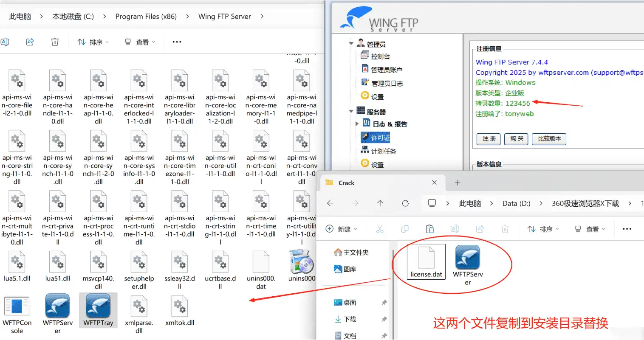Viewport: 644px width, 340px height.
Task: Open more options menu in Crack toolbar
Action: click(627, 229)
